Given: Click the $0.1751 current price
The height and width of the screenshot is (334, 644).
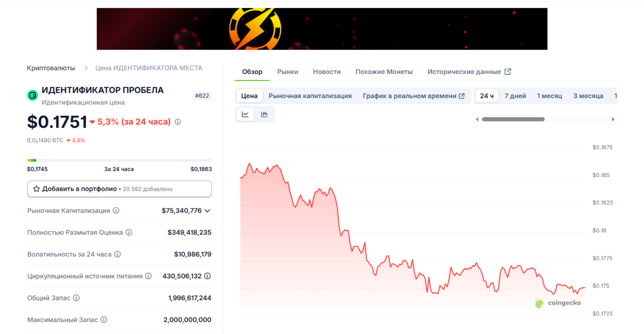Looking at the screenshot, I should point(57,122).
